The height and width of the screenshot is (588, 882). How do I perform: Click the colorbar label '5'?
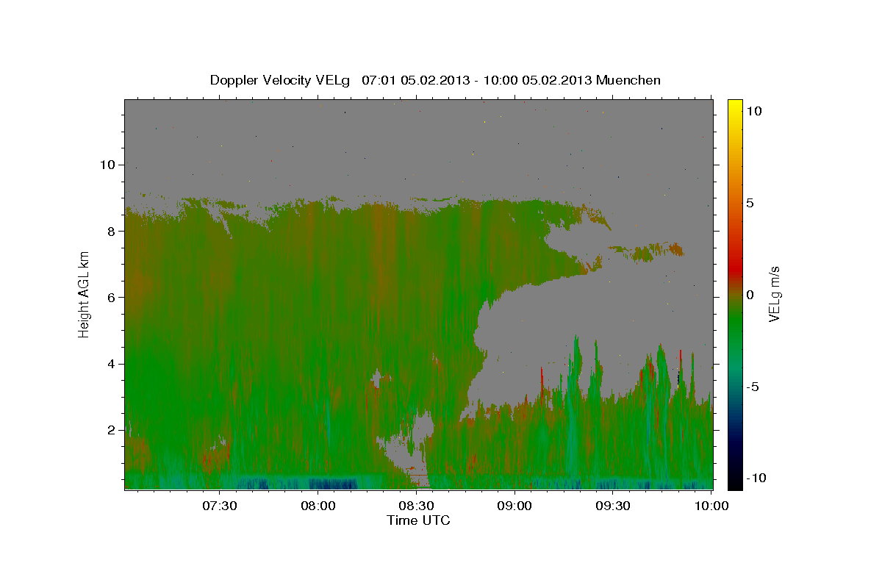[x=750, y=203]
